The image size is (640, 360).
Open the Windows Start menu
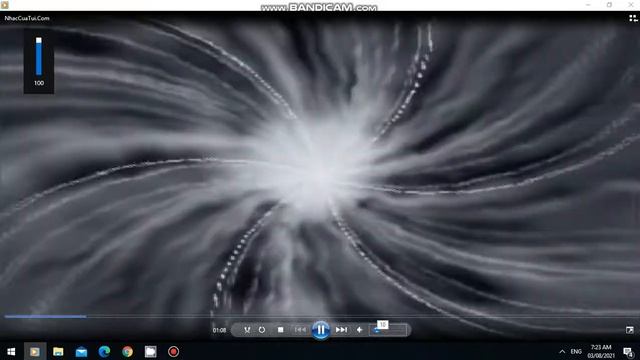point(11,351)
